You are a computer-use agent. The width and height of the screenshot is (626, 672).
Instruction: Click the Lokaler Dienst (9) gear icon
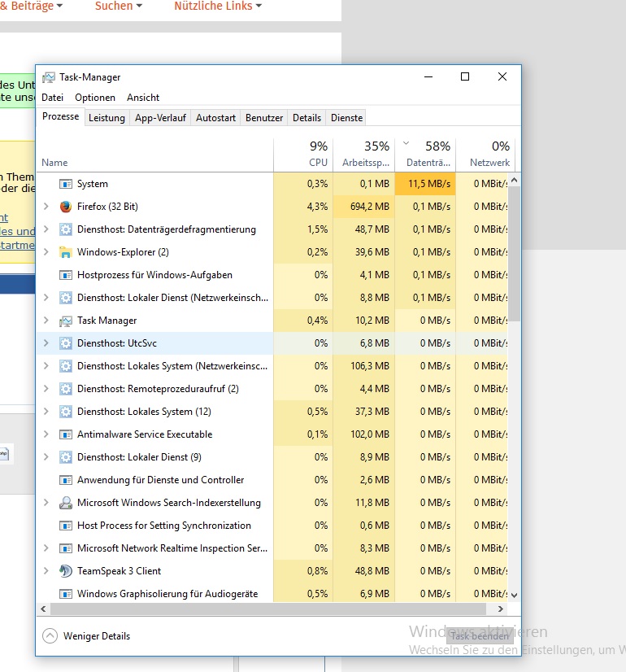point(66,457)
